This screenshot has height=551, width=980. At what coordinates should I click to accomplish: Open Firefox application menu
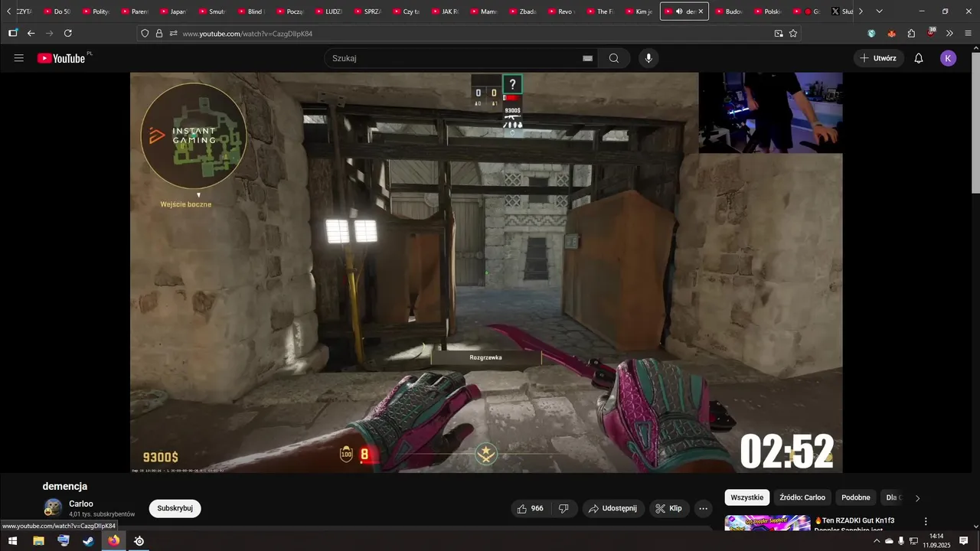click(x=969, y=34)
